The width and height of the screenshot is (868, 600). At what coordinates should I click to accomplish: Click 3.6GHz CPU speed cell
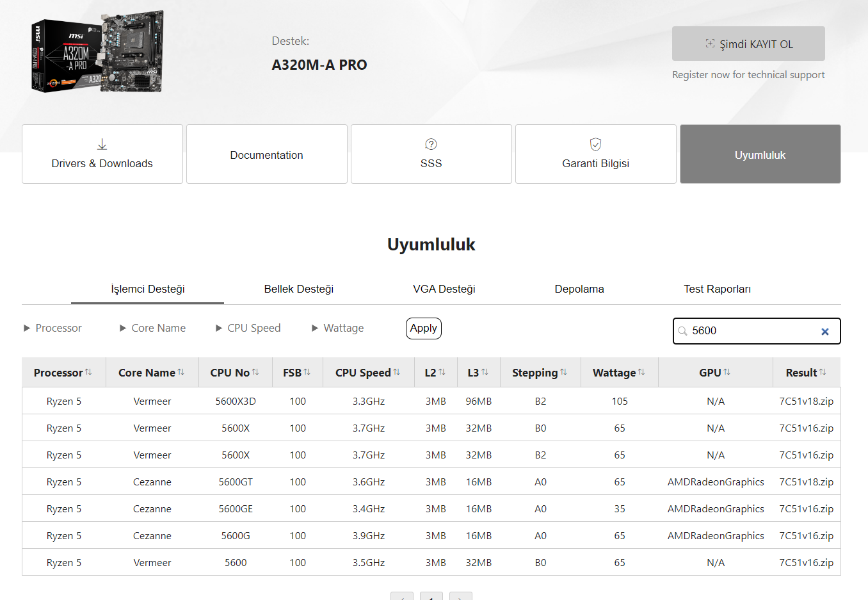click(x=369, y=482)
